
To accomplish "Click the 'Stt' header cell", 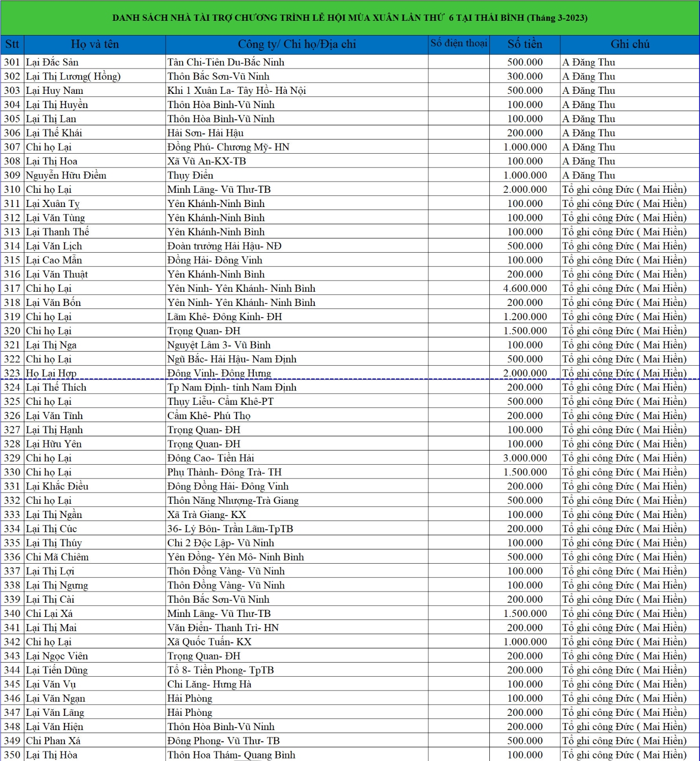I will [x=12, y=44].
